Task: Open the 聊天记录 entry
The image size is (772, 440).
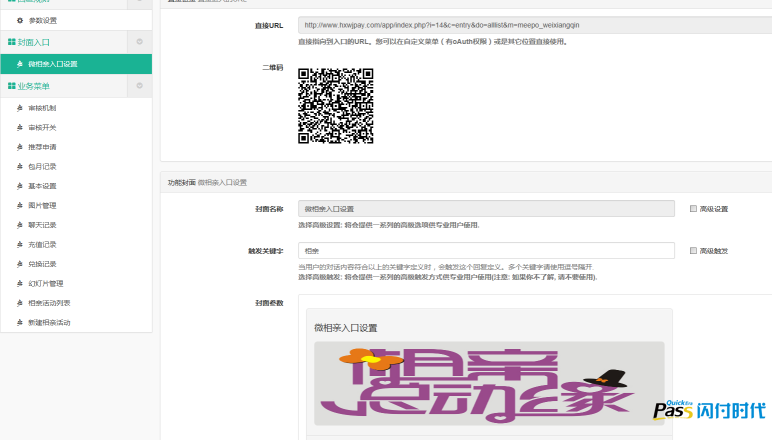Action: coord(42,225)
